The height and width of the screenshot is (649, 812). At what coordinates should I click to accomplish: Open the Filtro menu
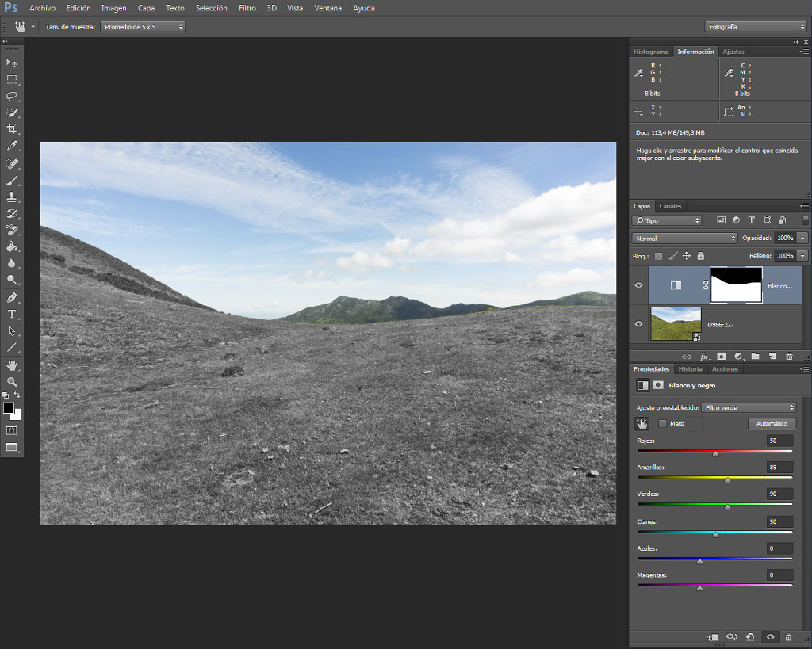coord(247,8)
